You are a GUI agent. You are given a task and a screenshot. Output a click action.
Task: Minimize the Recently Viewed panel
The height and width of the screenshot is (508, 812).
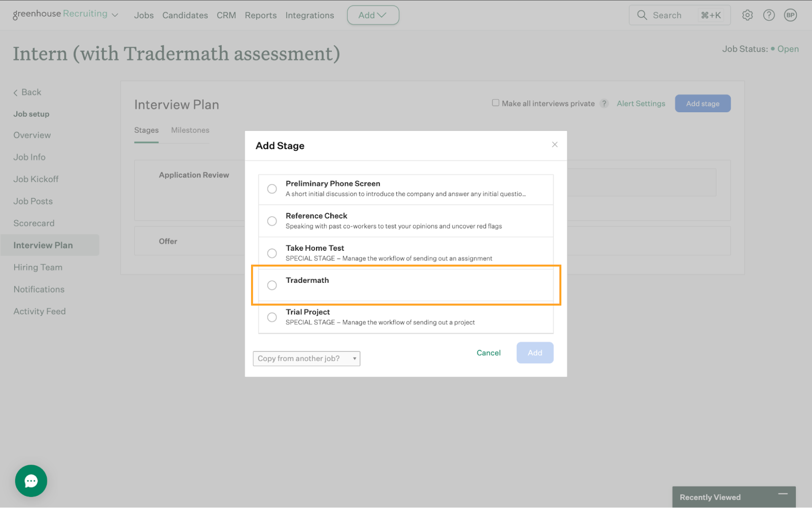783,494
